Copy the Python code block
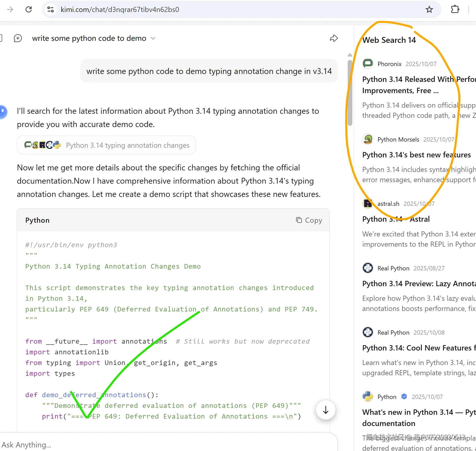Viewport: 476px width, 451px height. click(x=309, y=220)
